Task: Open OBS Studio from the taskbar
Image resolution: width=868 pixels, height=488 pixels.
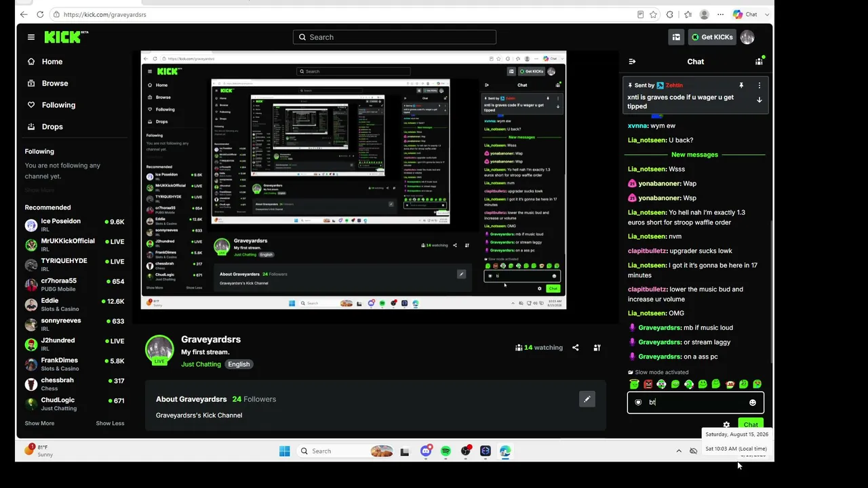Action: click(x=466, y=451)
